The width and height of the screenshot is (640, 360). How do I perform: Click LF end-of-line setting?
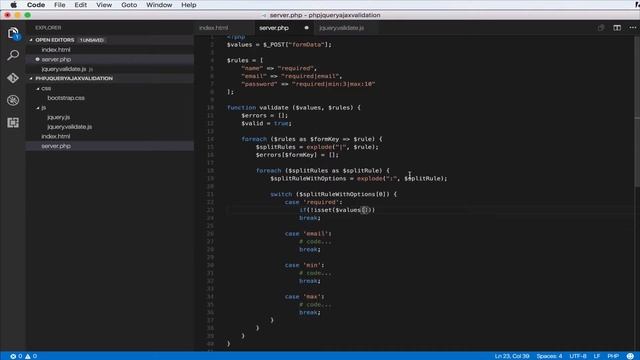coord(597,356)
